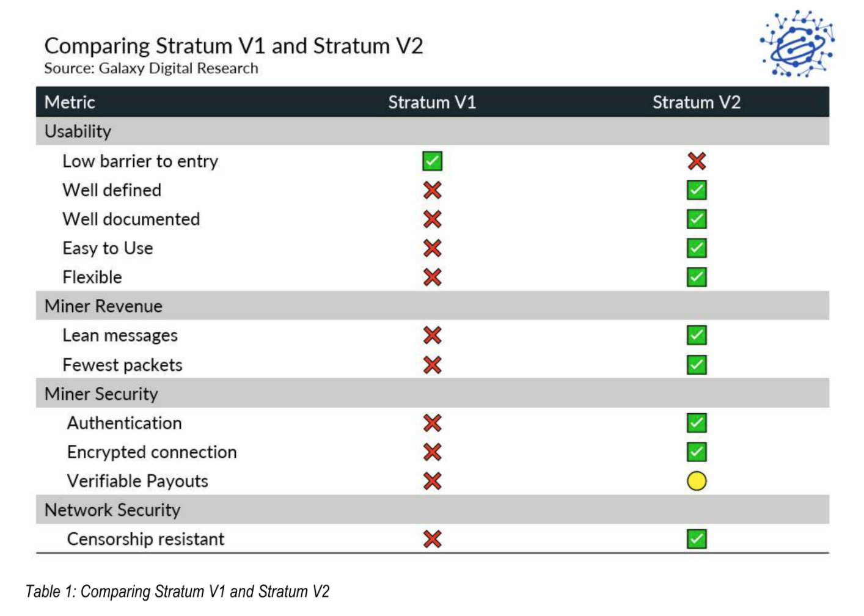This screenshot has width=864, height=616.
Task: Click the Galaxy Digital logo
Action: (797, 43)
